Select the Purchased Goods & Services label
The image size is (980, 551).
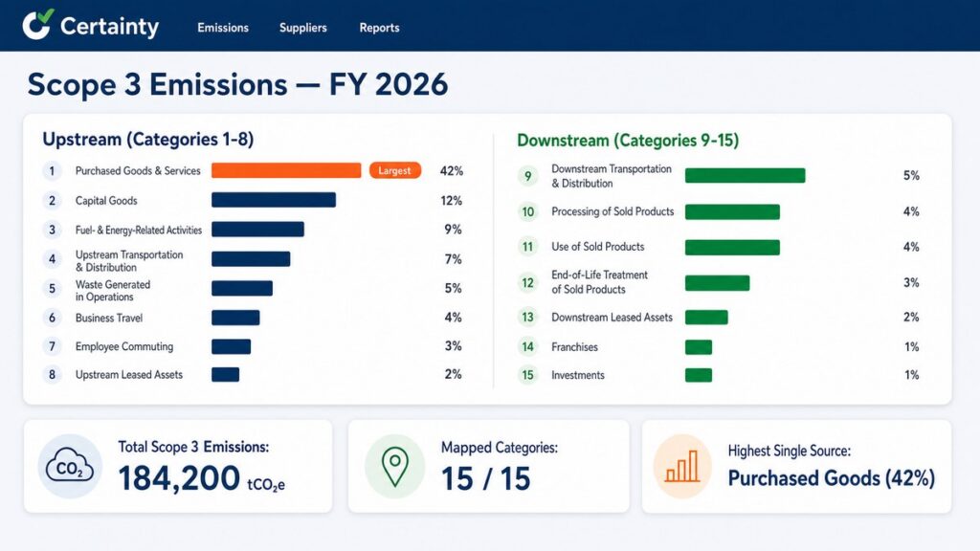pos(138,170)
